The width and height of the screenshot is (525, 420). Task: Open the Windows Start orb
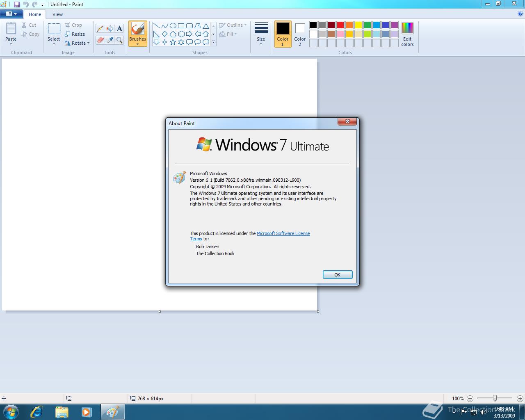pyautogui.click(x=11, y=412)
